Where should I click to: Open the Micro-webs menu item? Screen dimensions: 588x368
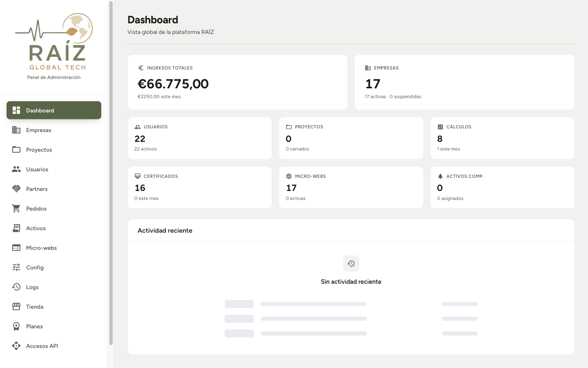point(54,248)
